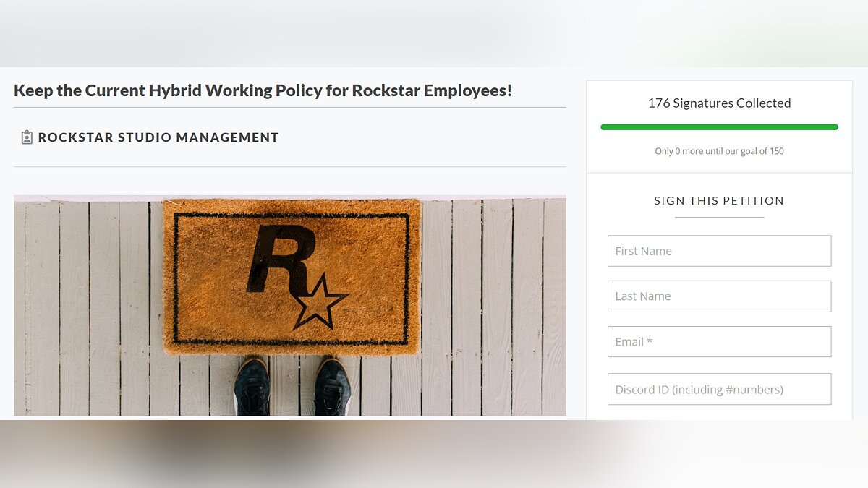Screen dimensions: 868x488
Task: Click the blurred banner at the page top
Action: click(x=434, y=33)
